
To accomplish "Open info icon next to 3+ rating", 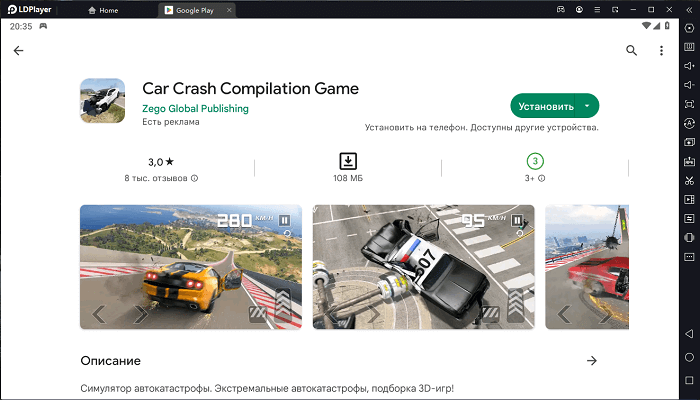I will (542, 178).
